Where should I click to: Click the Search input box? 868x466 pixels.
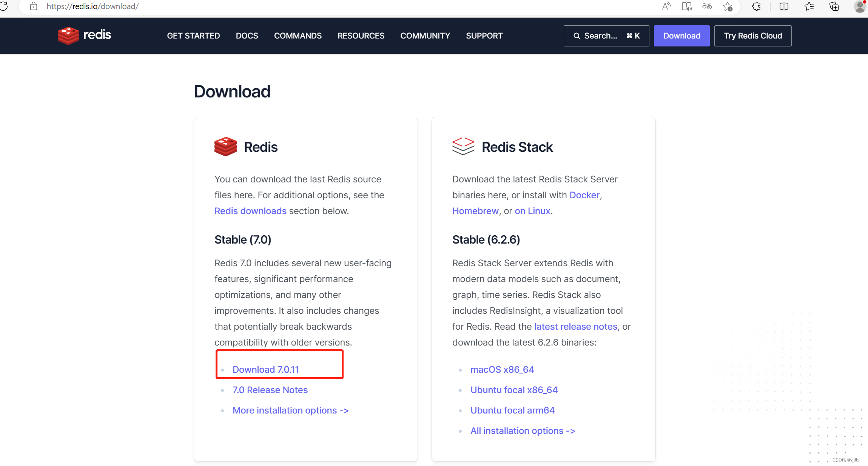(606, 36)
